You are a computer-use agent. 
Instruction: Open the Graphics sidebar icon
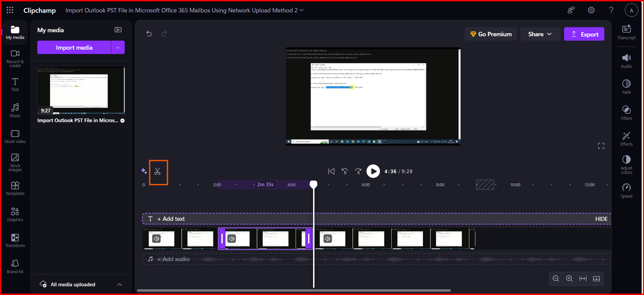click(x=15, y=214)
